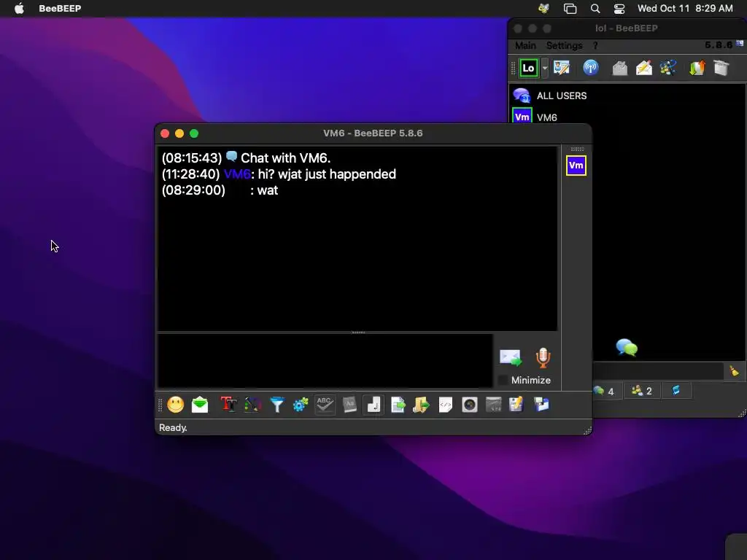747x560 pixels.
Task: Select ALL USERS in the user list
Action: point(627,96)
